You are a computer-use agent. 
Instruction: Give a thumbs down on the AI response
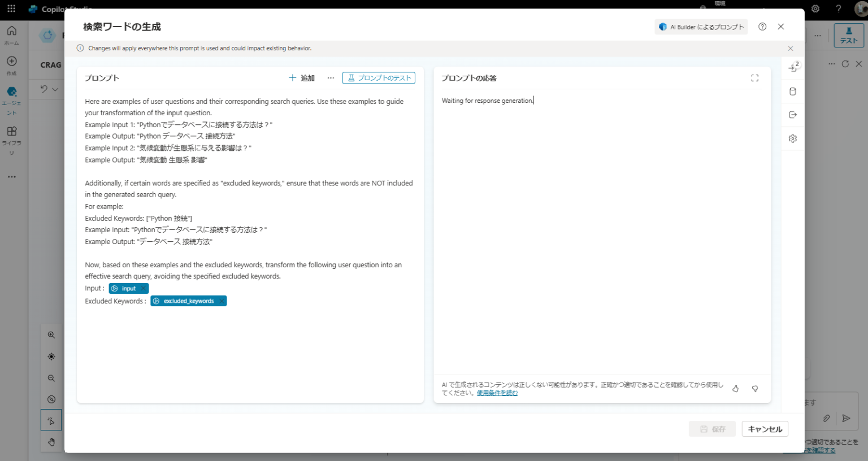pos(754,389)
